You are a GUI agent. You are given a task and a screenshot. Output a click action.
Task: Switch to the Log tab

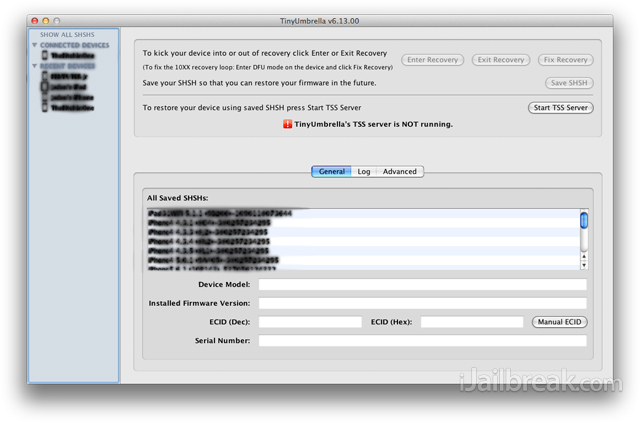[x=364, y=171]
